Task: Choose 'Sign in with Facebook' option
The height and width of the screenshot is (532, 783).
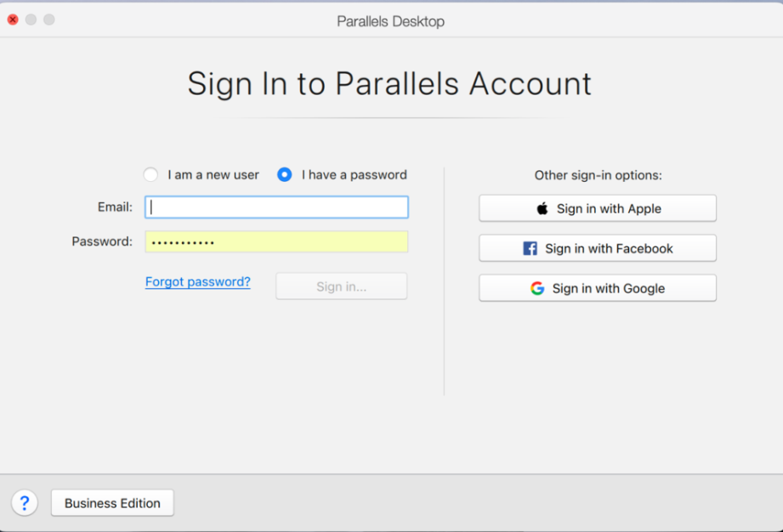Action: [x=598, y=248]
